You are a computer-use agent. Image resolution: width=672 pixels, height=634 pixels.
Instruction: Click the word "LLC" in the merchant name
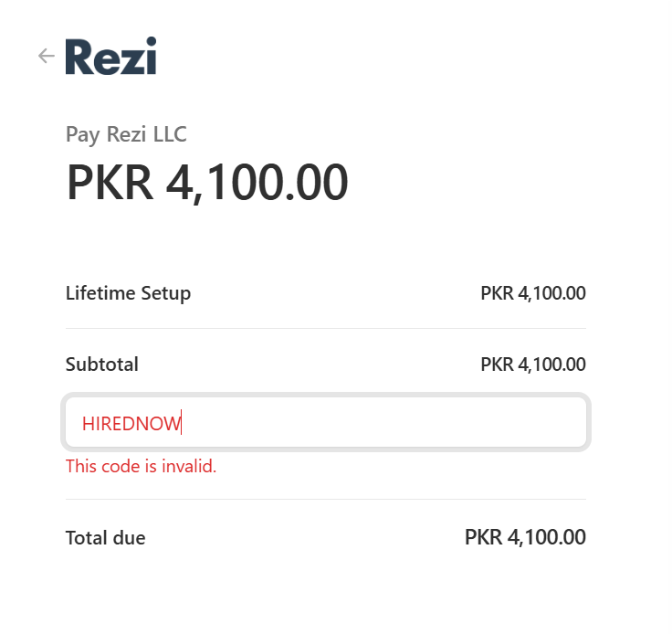167,135
